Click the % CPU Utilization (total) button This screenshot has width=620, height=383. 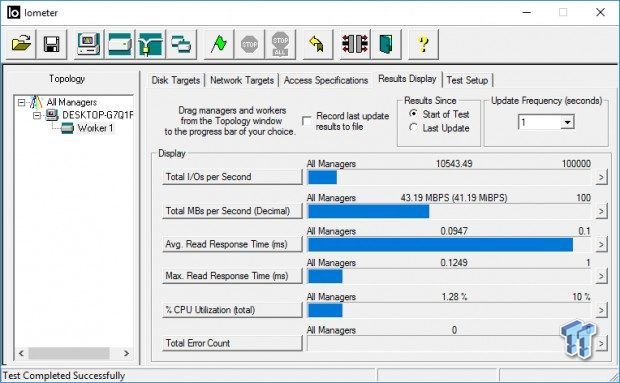(x=232, y=310)
